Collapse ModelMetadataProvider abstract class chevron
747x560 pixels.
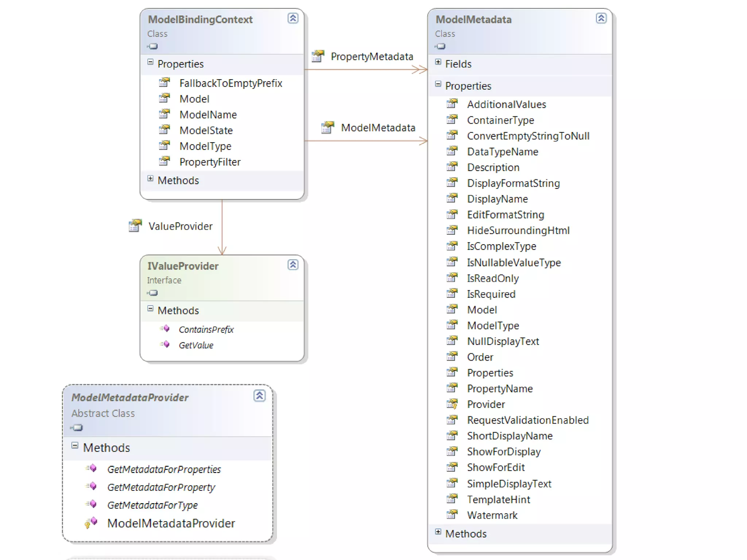pos(259,396)
